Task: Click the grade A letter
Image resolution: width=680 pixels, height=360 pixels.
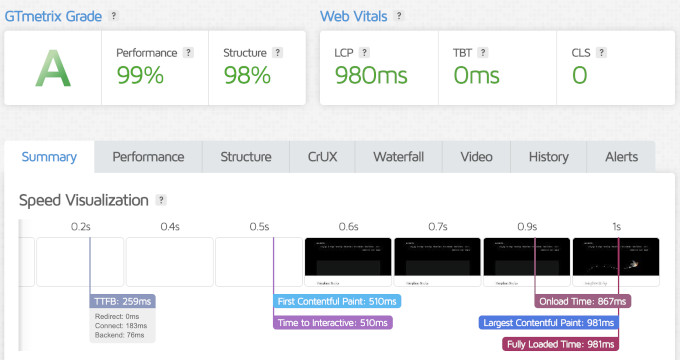Action: (x=53, y=68)
